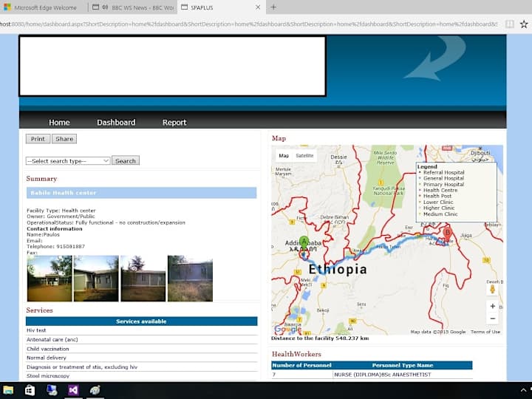Click the Child vaccination row
Screen dimensions: 532x399
coord(141,349)
